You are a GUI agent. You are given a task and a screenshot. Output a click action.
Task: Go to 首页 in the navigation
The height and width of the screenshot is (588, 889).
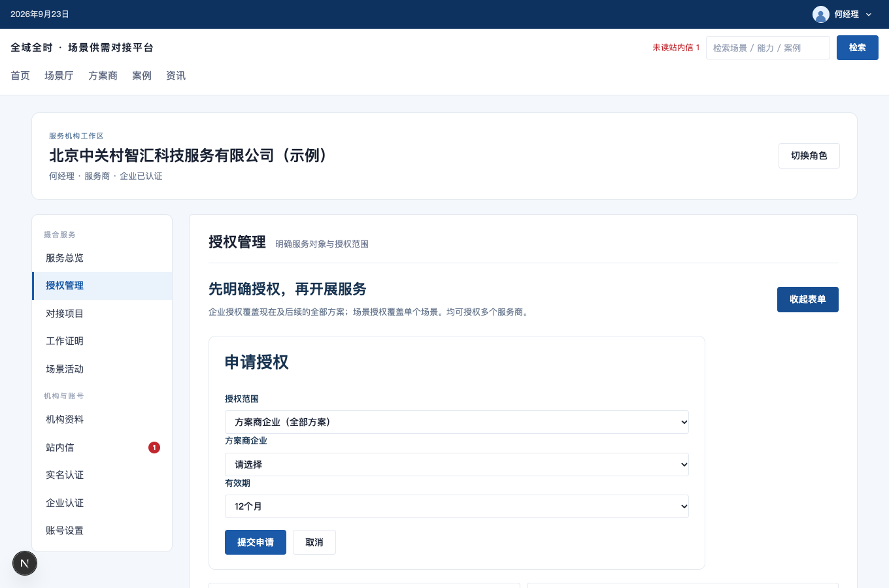20,76
